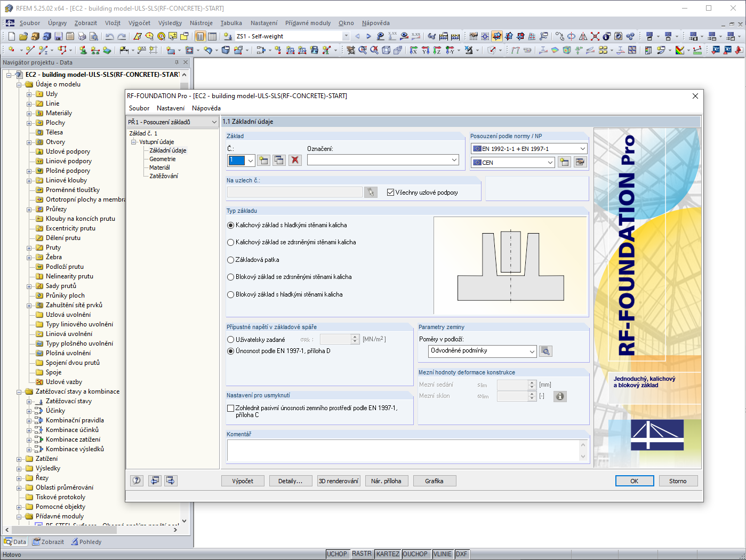Click the 'Grafika' button

434,481
